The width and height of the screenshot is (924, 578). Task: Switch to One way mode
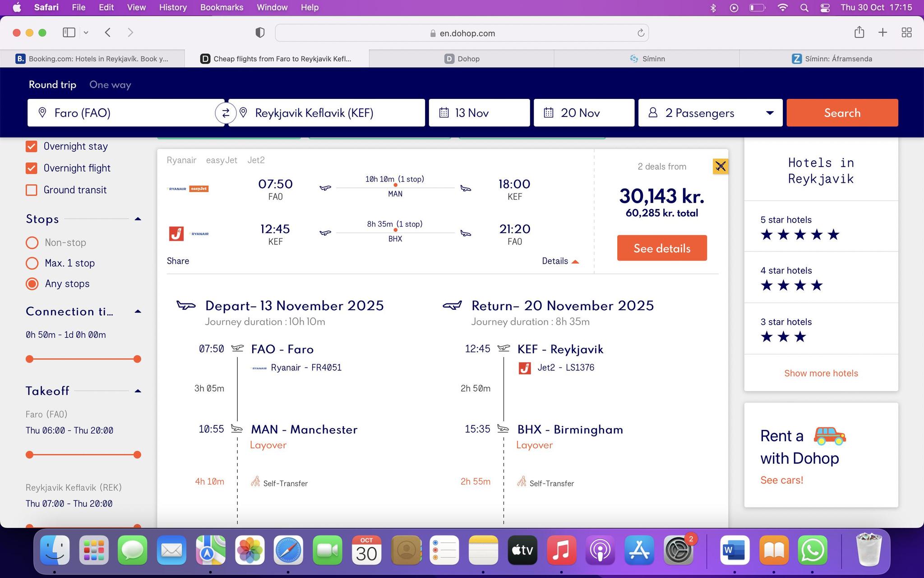pos(110,85)
